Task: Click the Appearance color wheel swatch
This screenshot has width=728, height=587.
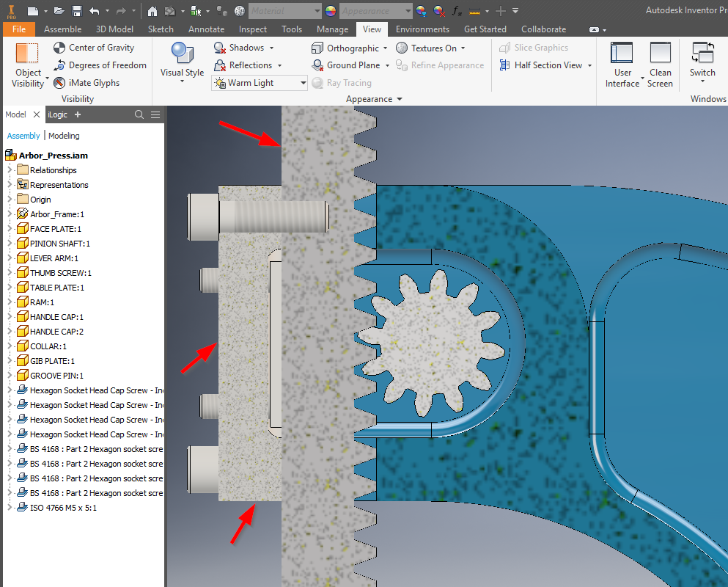Action: tap(329, 10)
